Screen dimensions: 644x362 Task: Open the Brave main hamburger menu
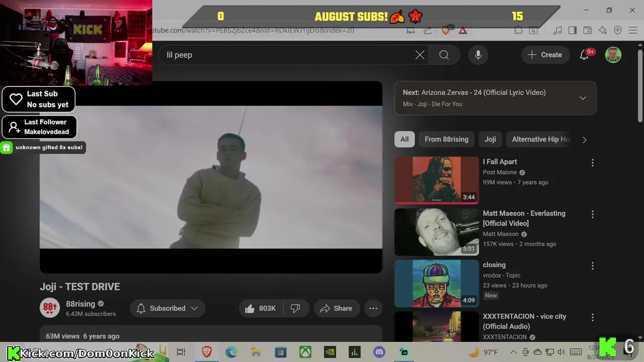tap(632, 30)
